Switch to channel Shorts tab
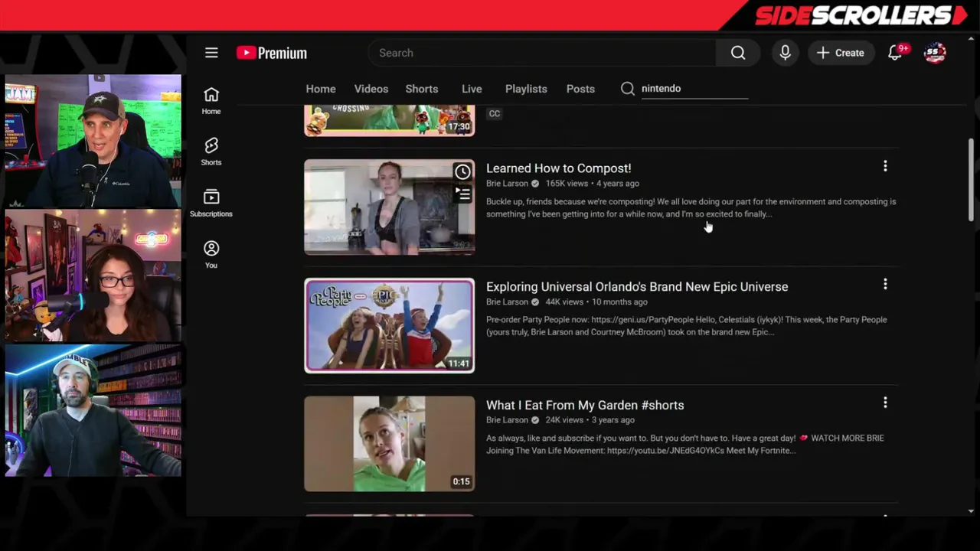The width and height of the screenshot is (980, 551). [x=422, y=89]
